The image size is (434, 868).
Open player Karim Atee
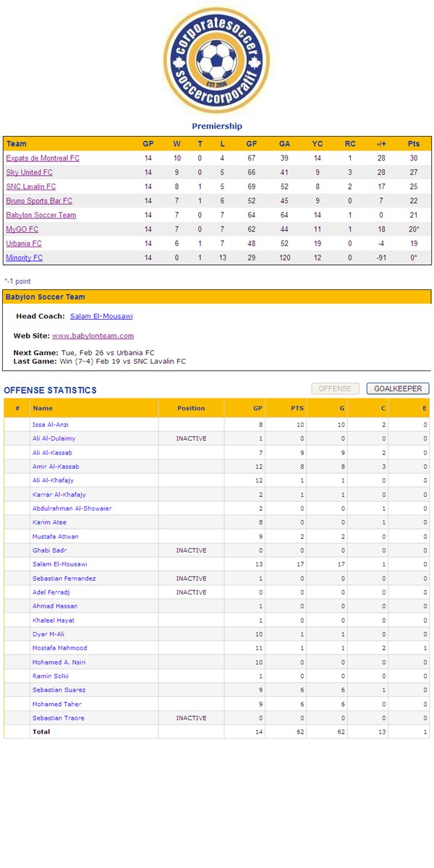click(49, 522)
